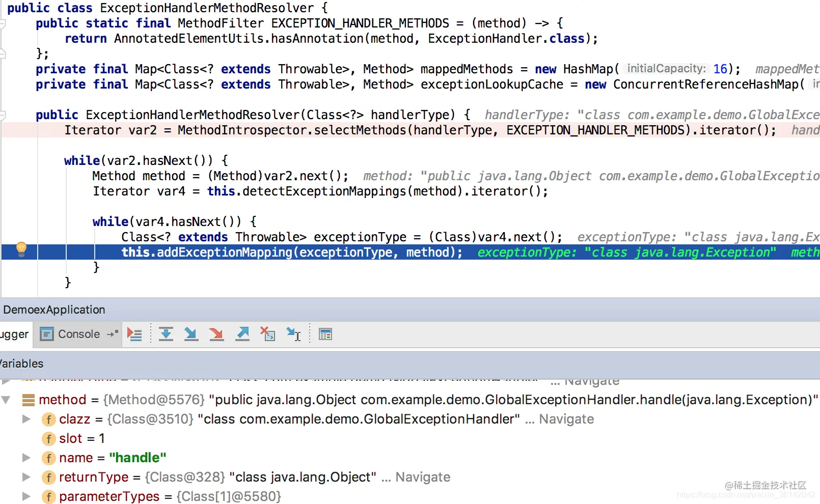Click the green exceptionType inline debug value
The height and width of the screenshot is (504, 820).
point(627,253)
